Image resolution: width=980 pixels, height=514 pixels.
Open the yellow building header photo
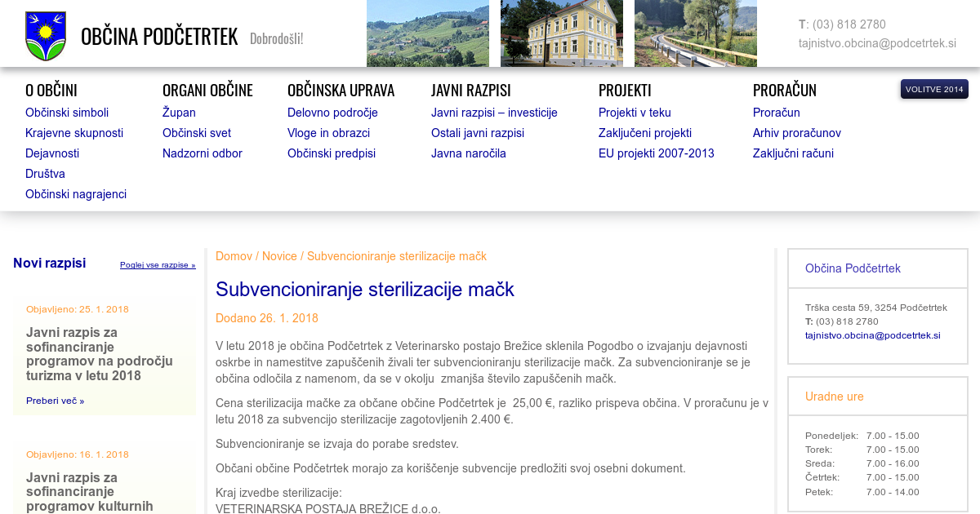click(561, 33)
